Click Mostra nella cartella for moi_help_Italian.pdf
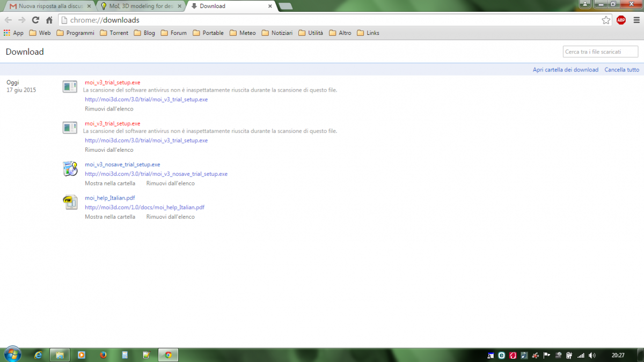Screen dimensions: 644x362 tap(110, 217)
